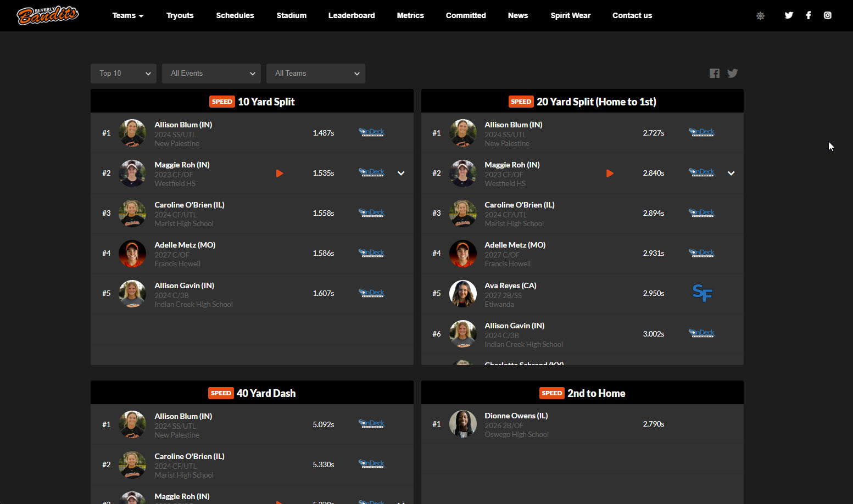Share leaderboard via gray Twitter icon
Image resolution: width=853 pixels, height=504 pixels.
pyautogui.click(x=732, y=74)
